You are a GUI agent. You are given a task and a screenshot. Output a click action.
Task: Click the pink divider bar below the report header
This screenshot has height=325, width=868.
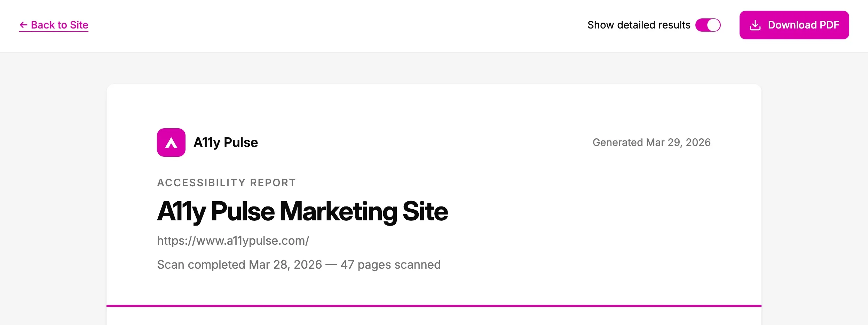coord(434,306)
